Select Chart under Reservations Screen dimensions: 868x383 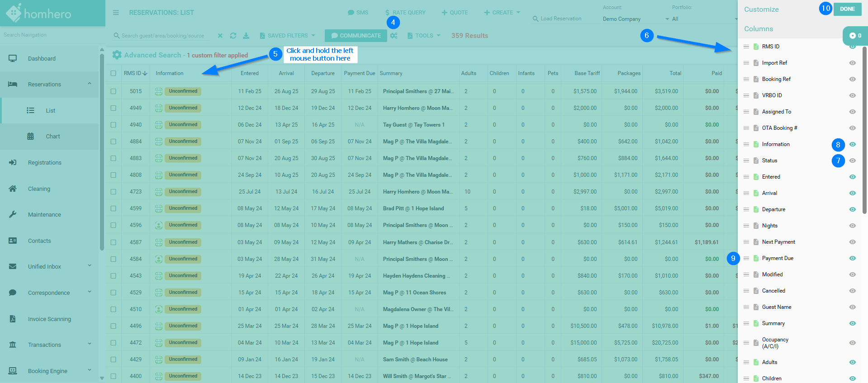pyautogui.click(x=52, y=137)
